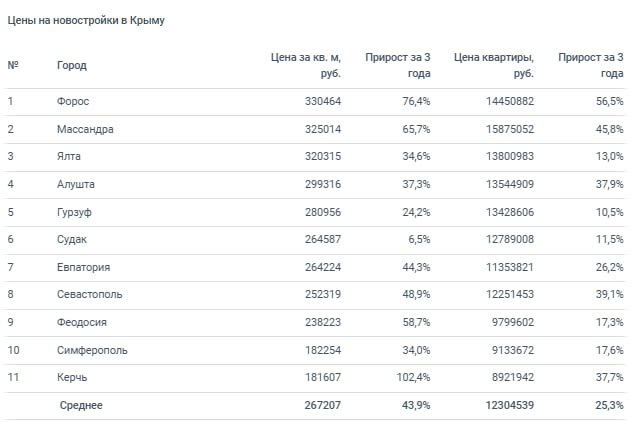Click the average apartment price 12304539
Viewport: 633px width, 423px height.
tap(510, 405)
